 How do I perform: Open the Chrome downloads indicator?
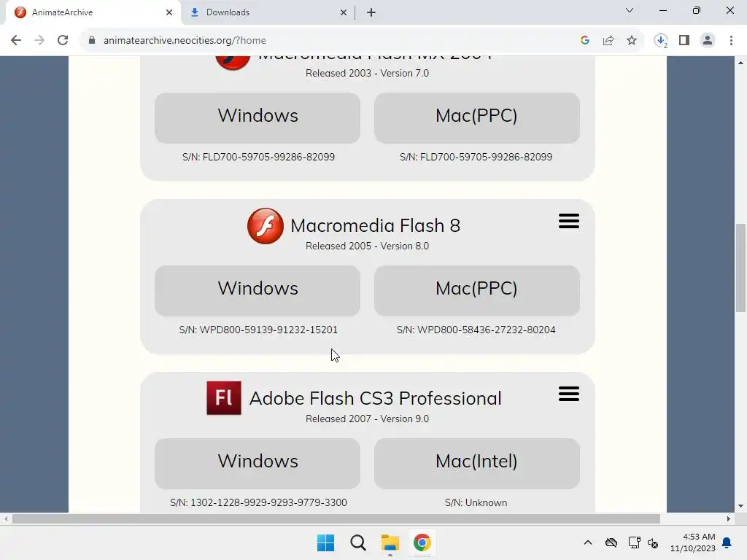[x=661, y=41]
